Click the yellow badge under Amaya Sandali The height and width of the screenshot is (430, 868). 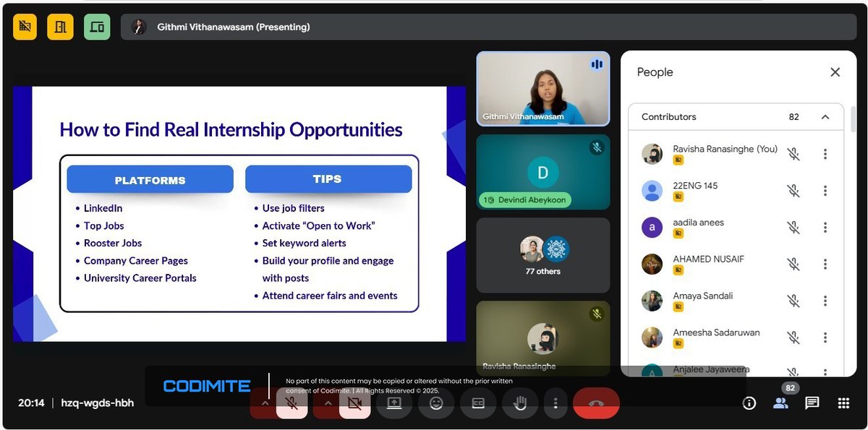(678, 307)
